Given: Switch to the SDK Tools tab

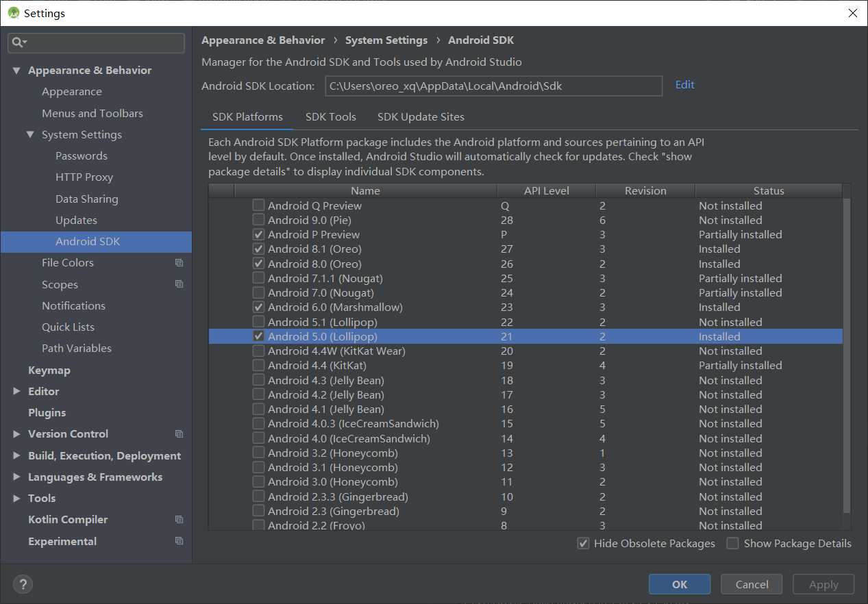Looking at the screenshot, I should pyautogui.click(x=331, y=117).
